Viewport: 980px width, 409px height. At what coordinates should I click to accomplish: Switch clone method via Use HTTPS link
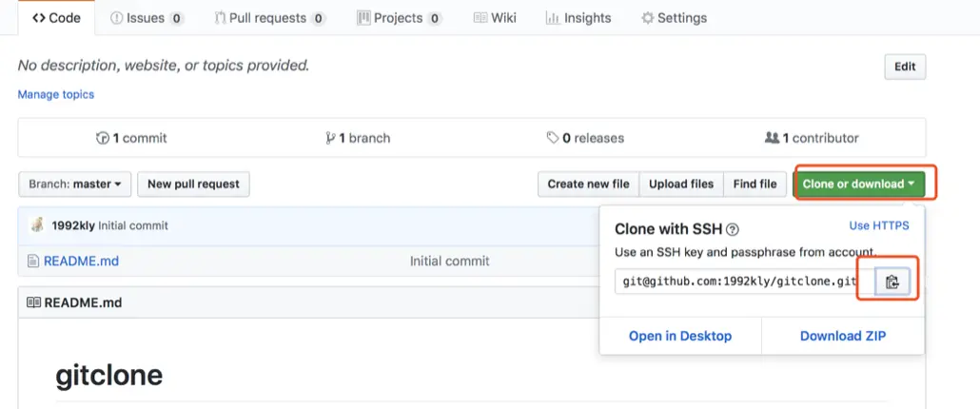click(x=878, y=225)
